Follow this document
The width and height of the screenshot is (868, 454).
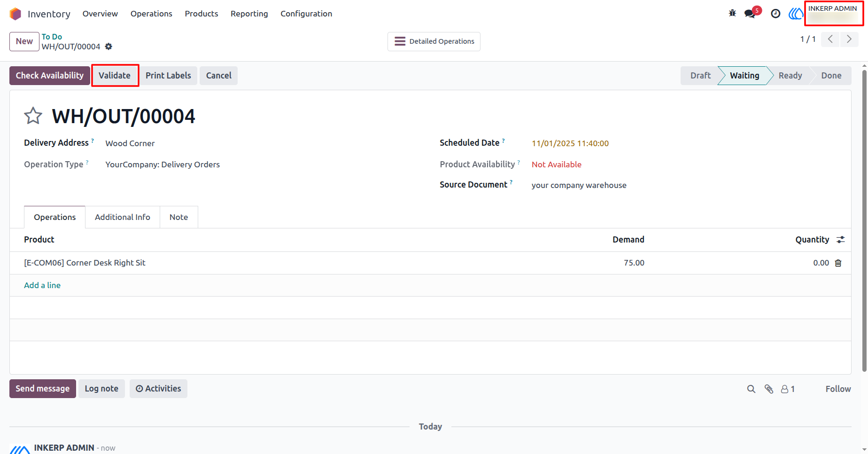(x=838, y=389)
